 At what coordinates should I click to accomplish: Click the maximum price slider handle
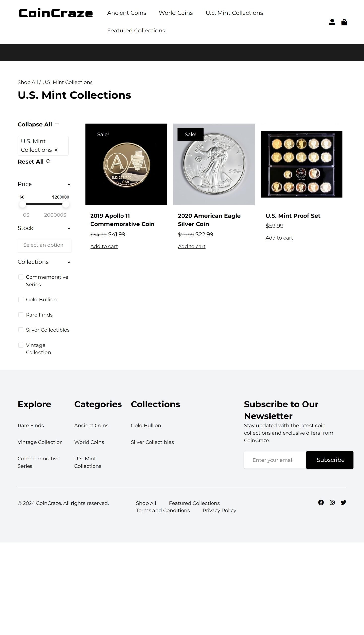(66, 204)
